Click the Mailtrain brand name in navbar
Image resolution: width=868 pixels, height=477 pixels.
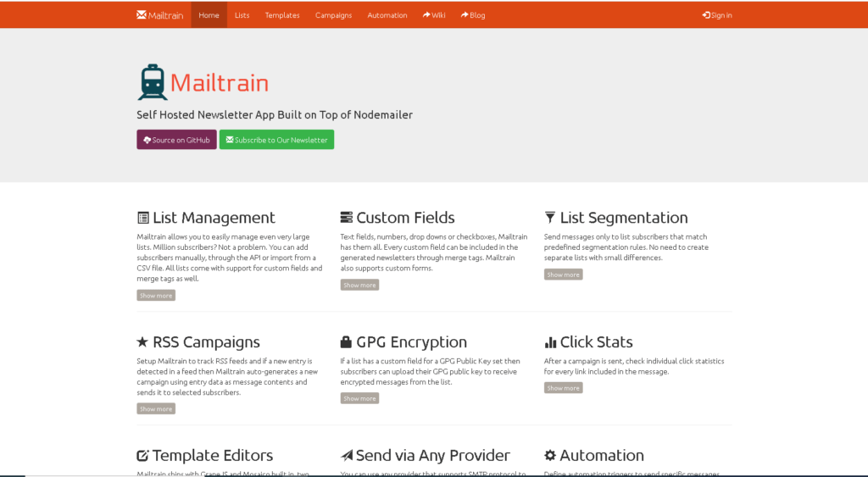pyautogui.click(x=165, y=15)
